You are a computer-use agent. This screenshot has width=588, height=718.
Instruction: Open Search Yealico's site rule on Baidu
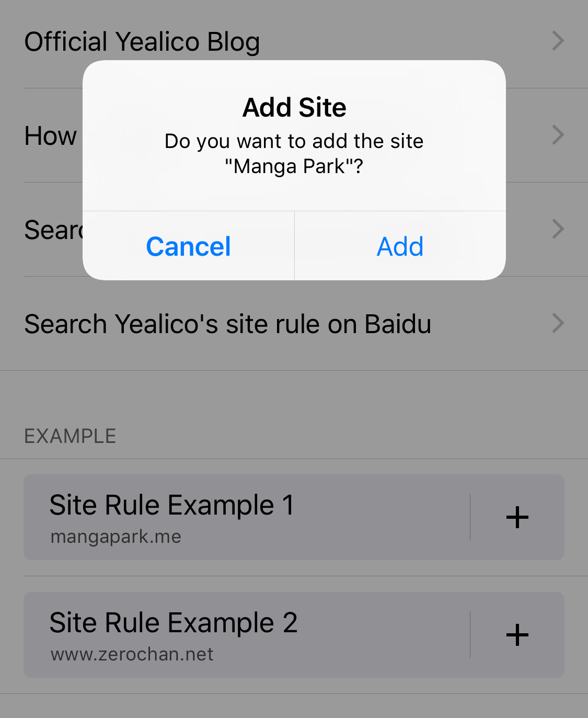pos(228,324)
